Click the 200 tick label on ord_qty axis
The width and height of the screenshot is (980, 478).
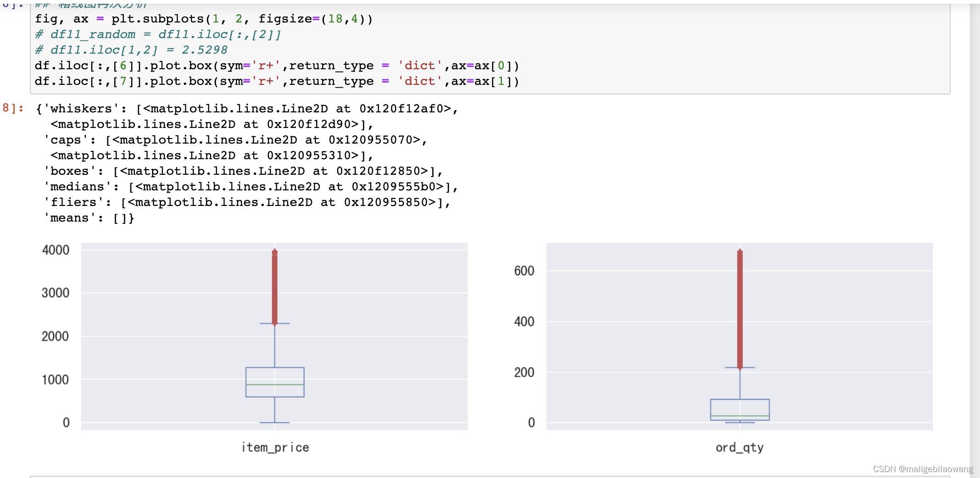[x=524, y=372]
